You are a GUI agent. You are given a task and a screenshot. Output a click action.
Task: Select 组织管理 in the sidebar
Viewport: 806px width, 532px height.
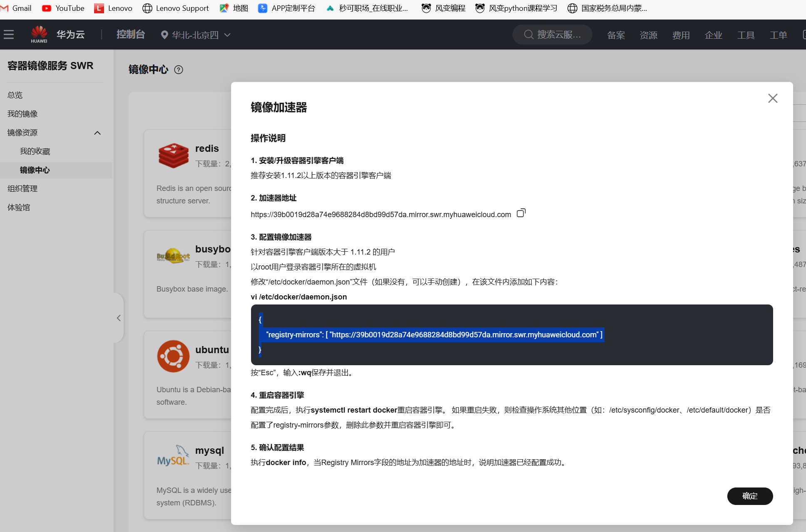[x=22, y=189]
